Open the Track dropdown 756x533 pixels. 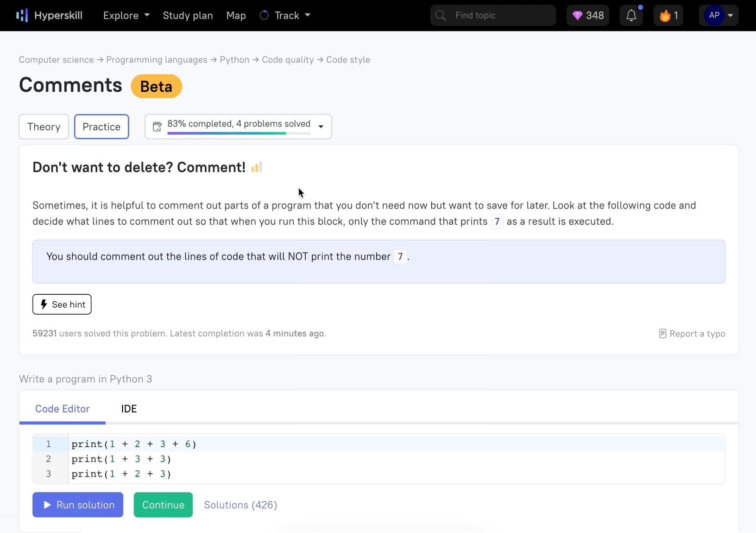point(285,15)
